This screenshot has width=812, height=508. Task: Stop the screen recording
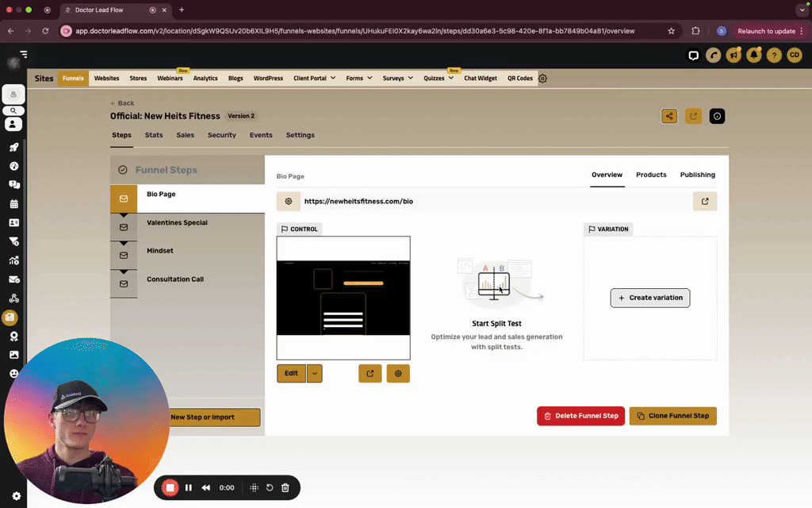(x=170, y=488)
